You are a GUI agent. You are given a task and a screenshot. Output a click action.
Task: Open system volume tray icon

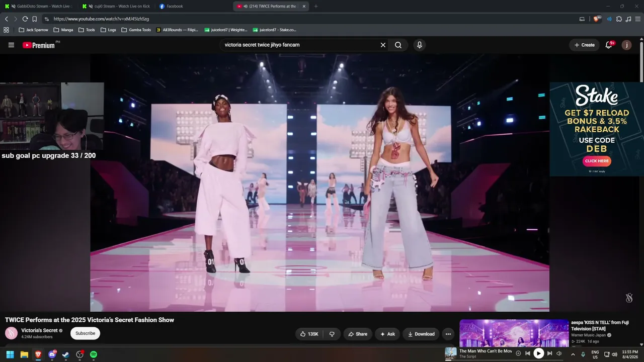614,354
